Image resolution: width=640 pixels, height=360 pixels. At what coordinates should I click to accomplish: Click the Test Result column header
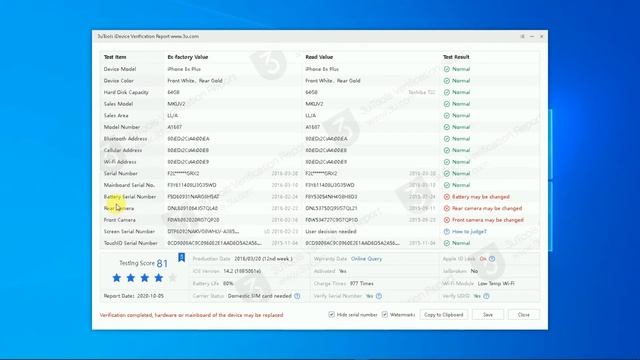pos(456,57)
